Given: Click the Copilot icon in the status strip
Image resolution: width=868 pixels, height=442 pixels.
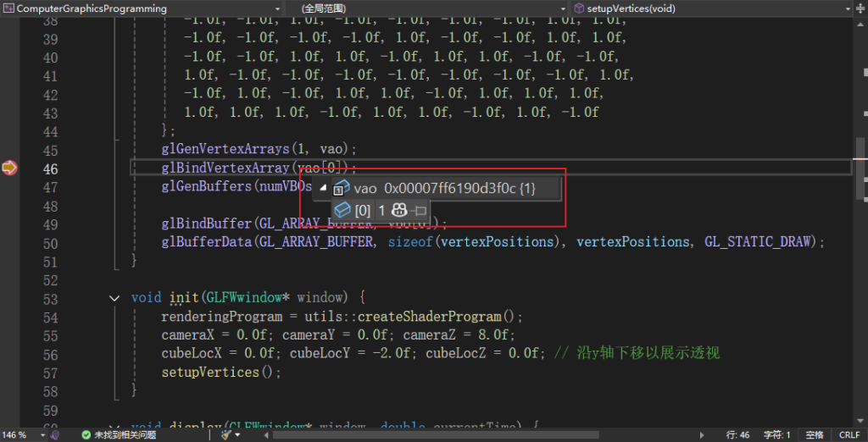Looking at the screenshot, I should click(55, 434).
